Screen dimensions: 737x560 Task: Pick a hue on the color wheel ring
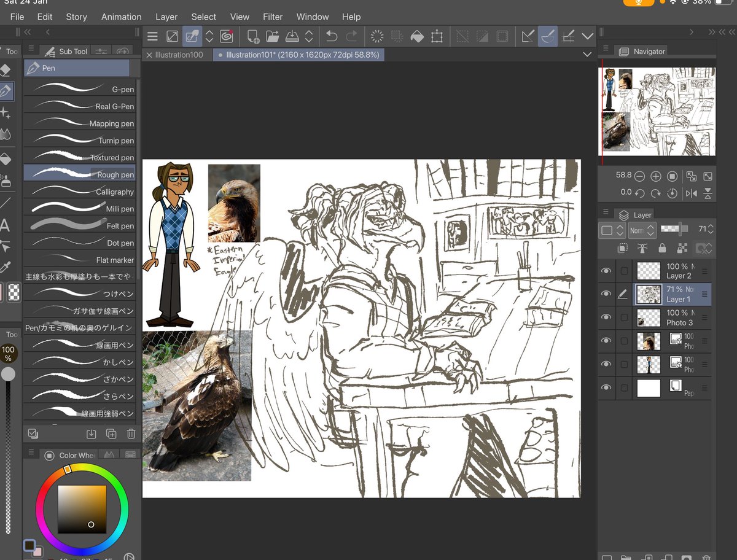82,467
